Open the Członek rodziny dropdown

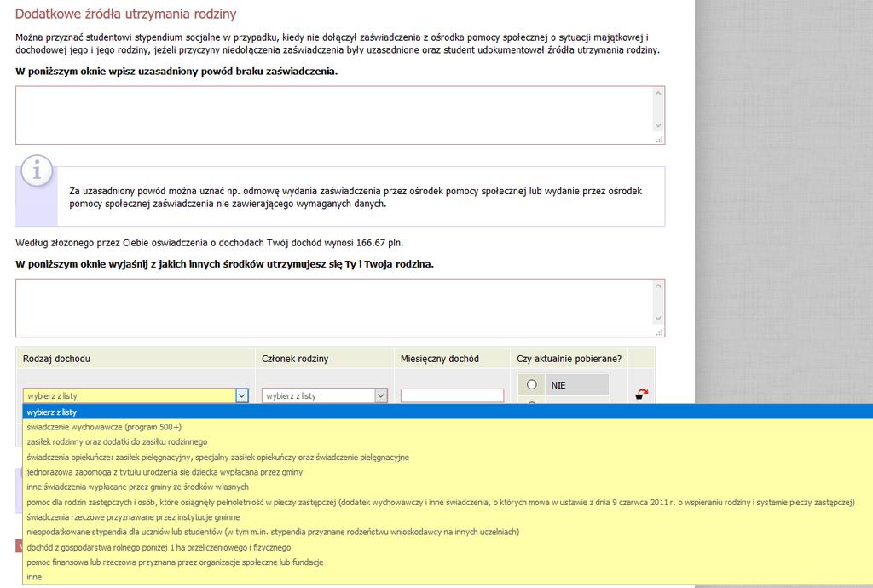pos(325,395)
